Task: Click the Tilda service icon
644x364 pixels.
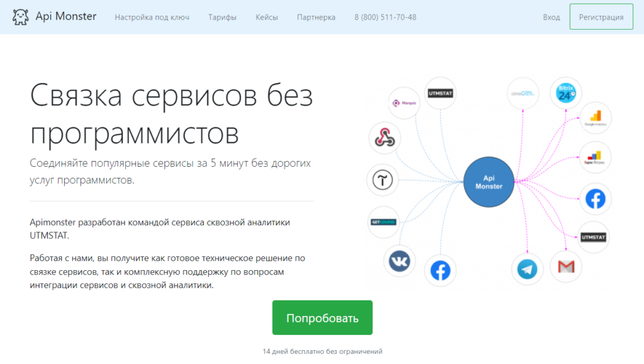Action: pyautogui.click(x=382, y=180)
